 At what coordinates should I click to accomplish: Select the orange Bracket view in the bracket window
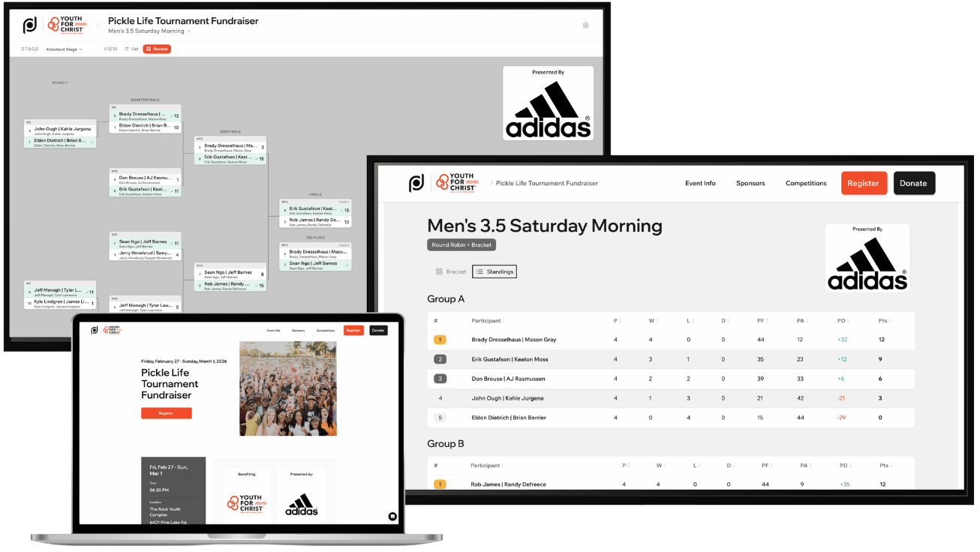[157, 49]
